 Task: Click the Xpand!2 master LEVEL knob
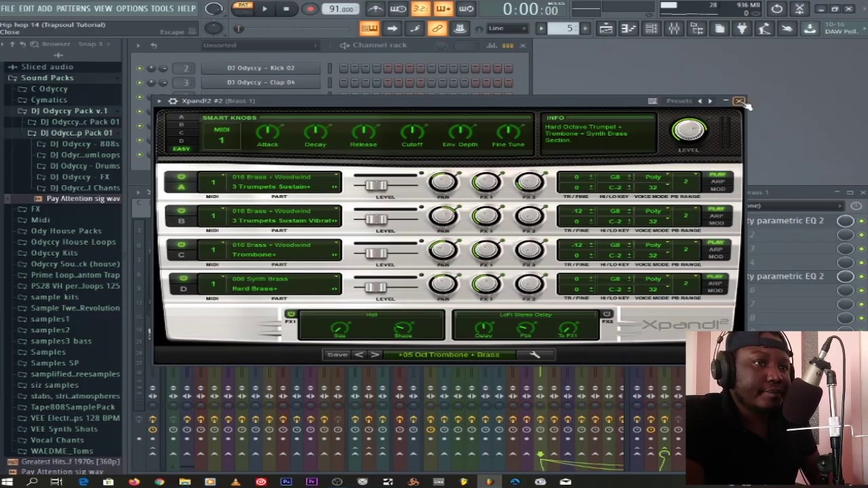pos(688,129)
